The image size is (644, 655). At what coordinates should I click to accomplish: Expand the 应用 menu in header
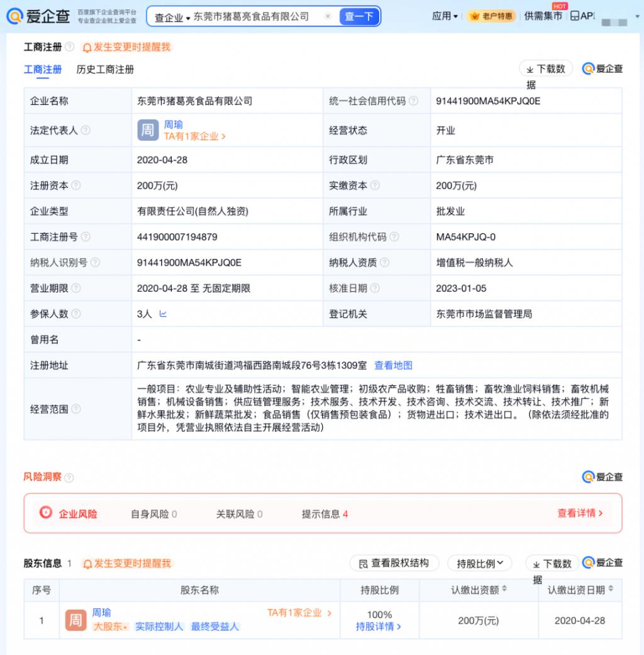point(445,16)
